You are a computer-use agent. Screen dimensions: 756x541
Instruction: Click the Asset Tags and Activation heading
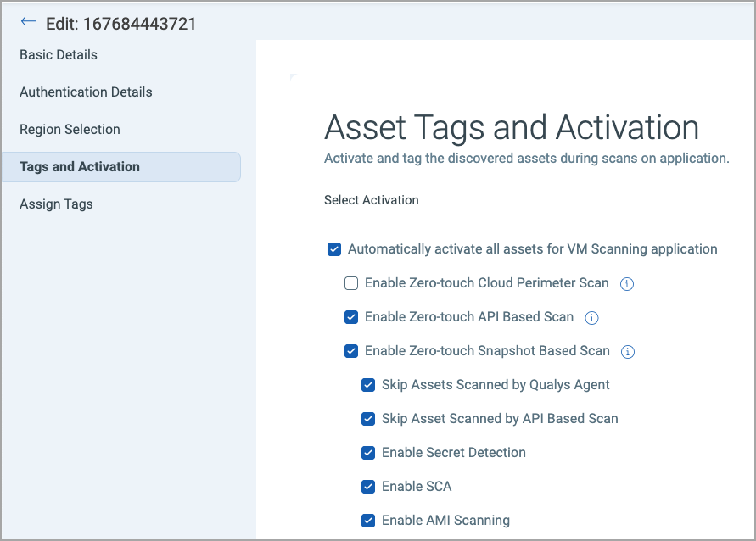point(512,127)
